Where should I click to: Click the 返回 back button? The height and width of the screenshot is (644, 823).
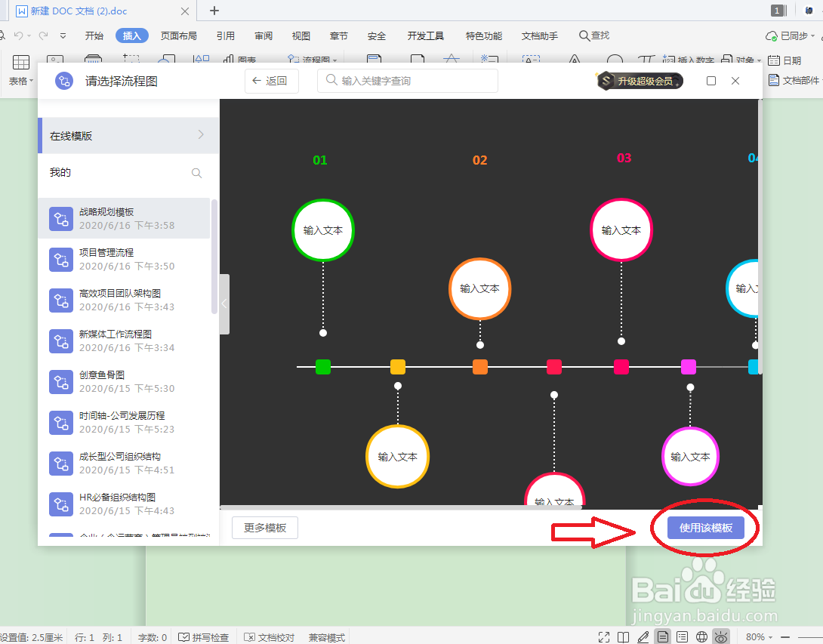click(271, 81)
